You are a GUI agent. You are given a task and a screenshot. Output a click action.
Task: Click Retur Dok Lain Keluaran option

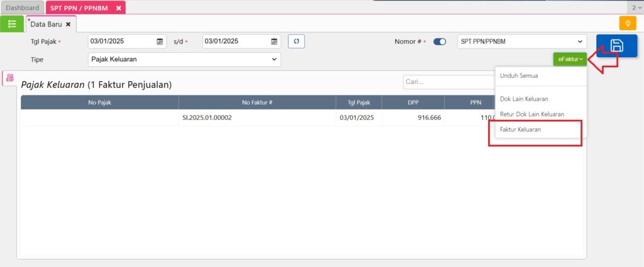coord(531,114)
